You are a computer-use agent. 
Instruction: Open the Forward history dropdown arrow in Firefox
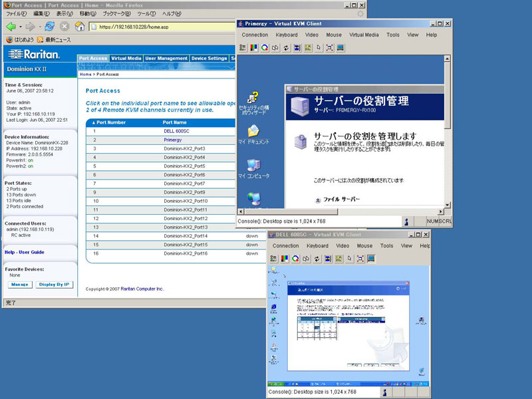[40, 27]
